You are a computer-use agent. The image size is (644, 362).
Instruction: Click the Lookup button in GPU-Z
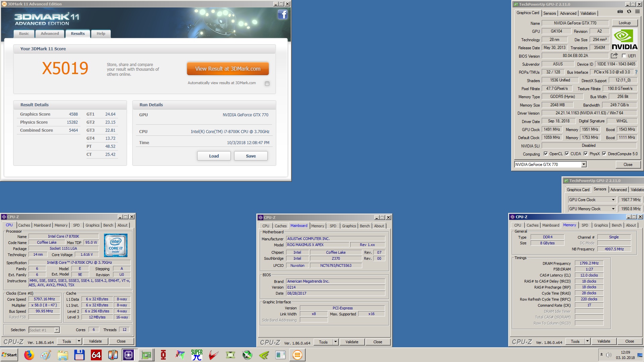tap(625, 23)
